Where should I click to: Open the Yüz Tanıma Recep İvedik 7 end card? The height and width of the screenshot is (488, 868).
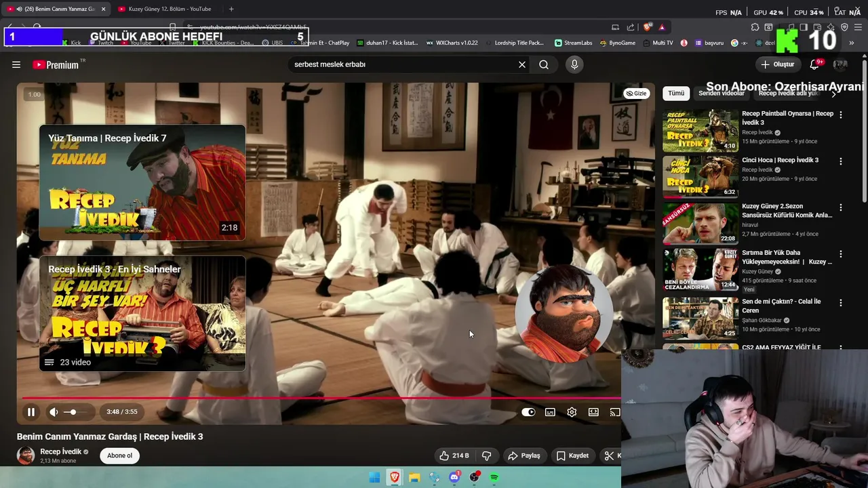click(142, 182)
